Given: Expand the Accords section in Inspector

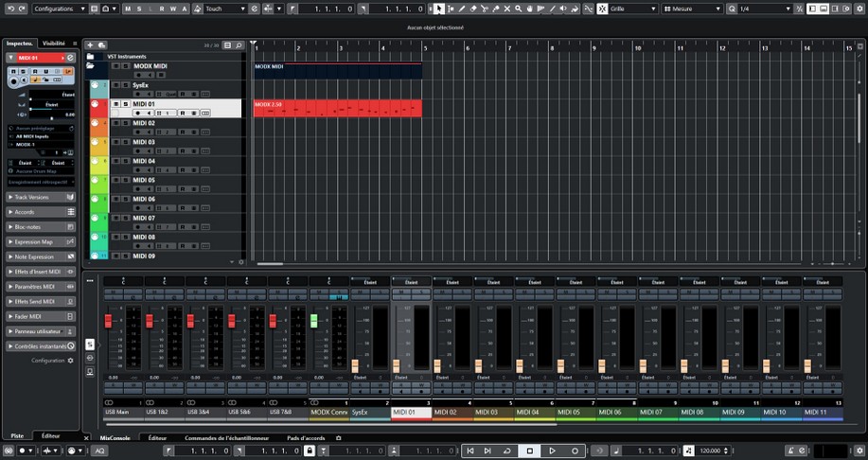Looking at the screenshot, I should pyautogui.click(x=41, y=212).
